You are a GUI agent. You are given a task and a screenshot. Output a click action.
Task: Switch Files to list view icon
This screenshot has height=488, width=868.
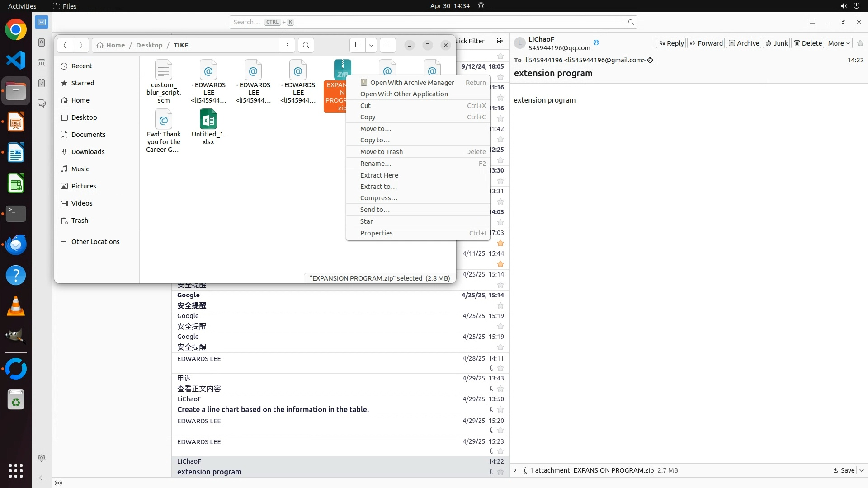358,45
